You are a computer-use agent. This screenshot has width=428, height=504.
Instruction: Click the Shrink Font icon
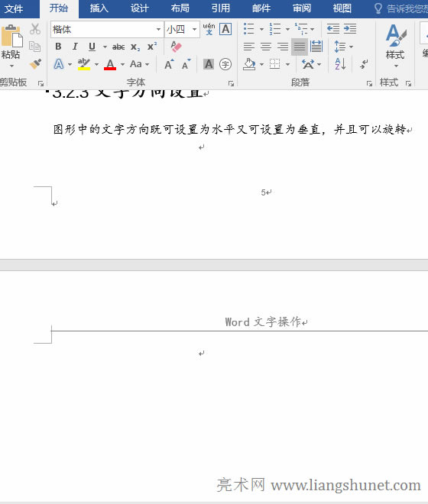tap(186, 64)
